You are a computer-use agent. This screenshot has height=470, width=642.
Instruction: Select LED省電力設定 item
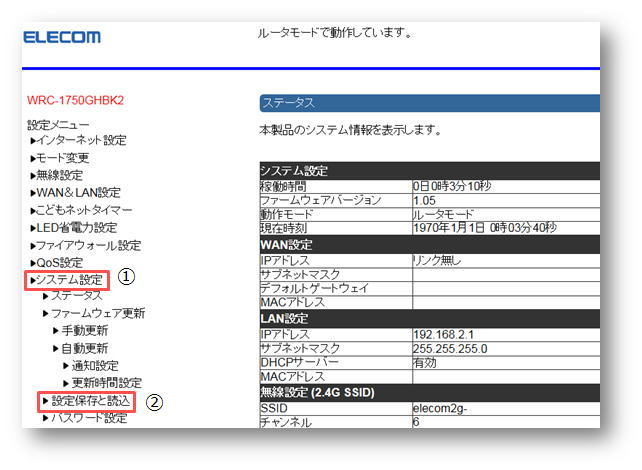click(x=76, y=227)
